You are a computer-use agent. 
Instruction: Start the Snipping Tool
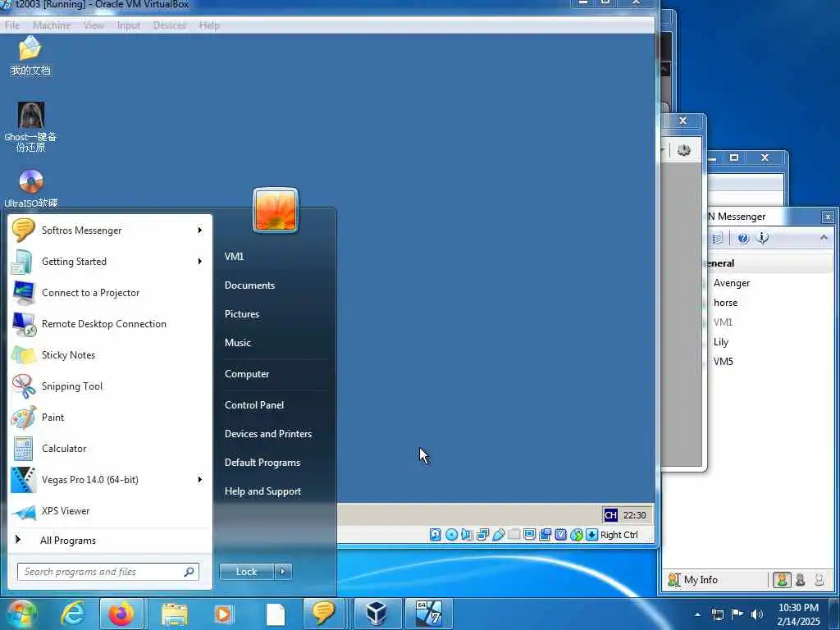coord(110,386)
